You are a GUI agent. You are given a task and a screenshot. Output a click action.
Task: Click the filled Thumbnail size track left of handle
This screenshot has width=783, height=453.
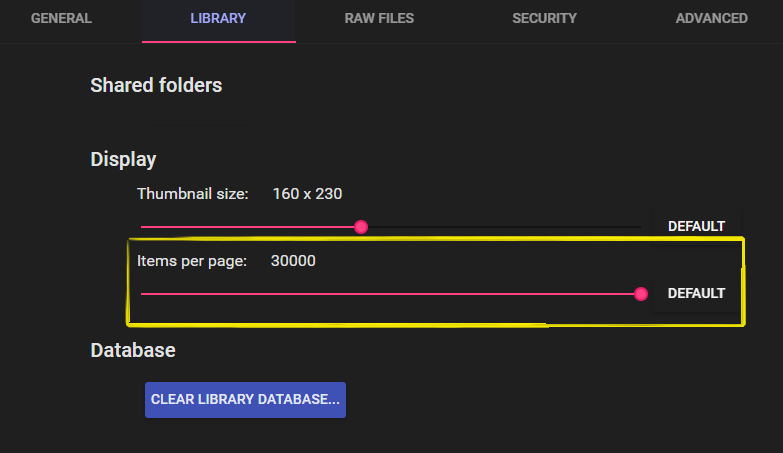[250, 227]
